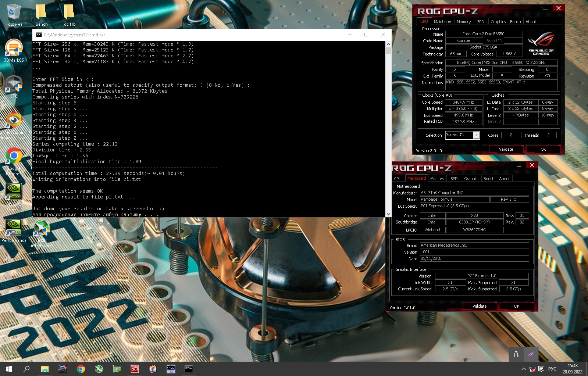Image resolution: width=588 pixels, height=376 pixels.
Task: Click Validate in upper CPU-Z window
Action: point(506,149)
